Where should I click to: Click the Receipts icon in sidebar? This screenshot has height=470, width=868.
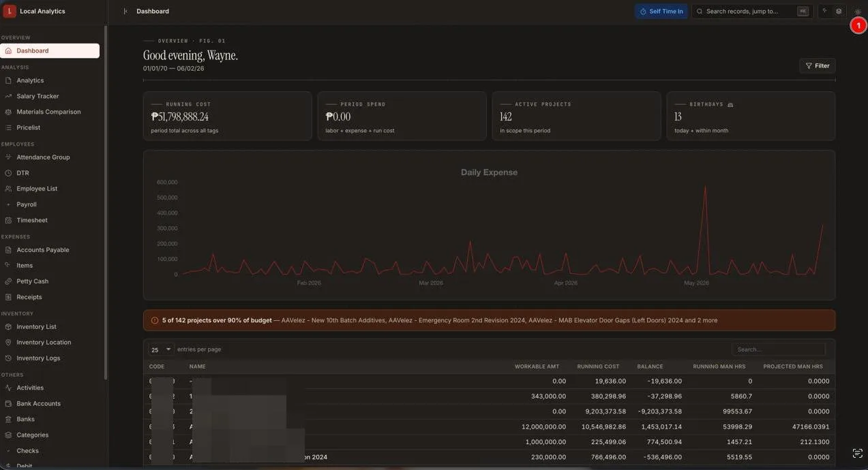8,297
